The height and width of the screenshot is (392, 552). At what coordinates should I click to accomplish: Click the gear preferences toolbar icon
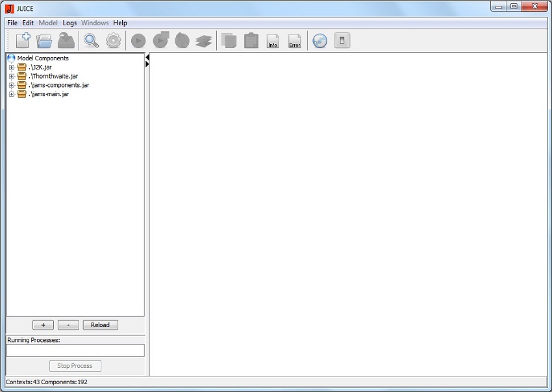point(114,41)
